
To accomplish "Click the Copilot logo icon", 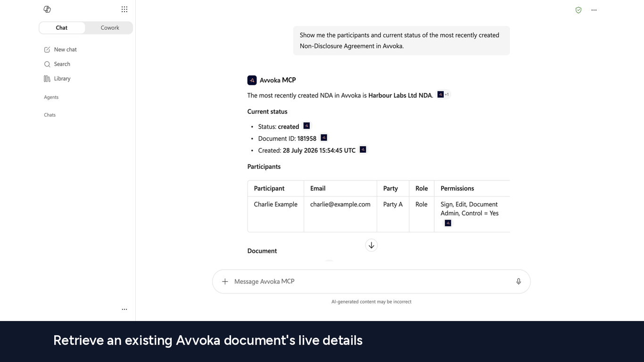I will click(47, 9).
